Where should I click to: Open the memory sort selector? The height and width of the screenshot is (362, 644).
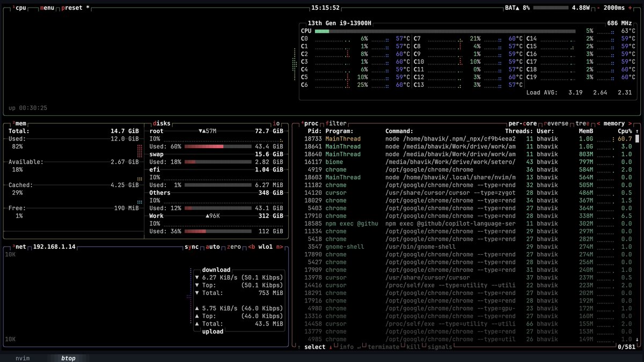pyautogui.click(x=614, y=123)
